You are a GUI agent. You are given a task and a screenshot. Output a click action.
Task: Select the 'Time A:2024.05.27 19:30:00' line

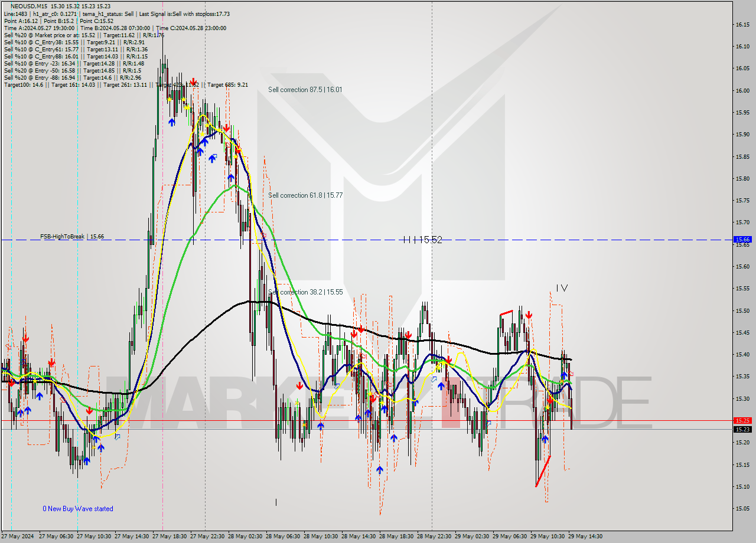(x=115, y=28)
